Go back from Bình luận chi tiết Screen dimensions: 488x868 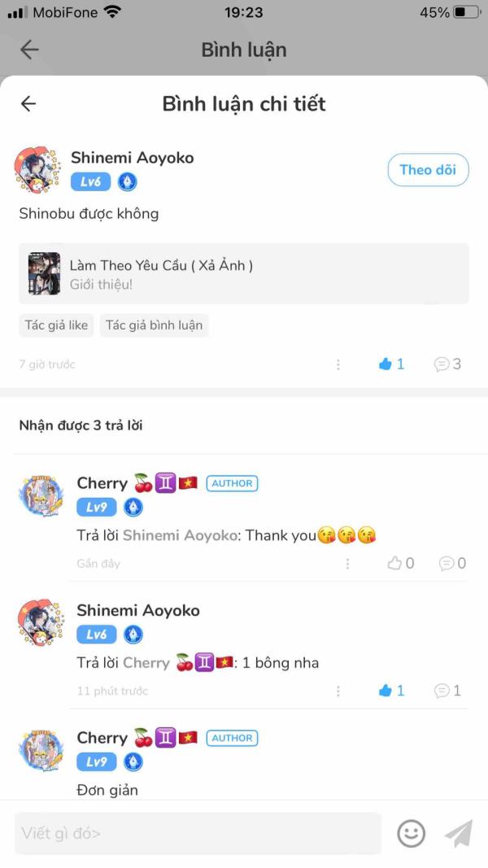pos(28,103)
